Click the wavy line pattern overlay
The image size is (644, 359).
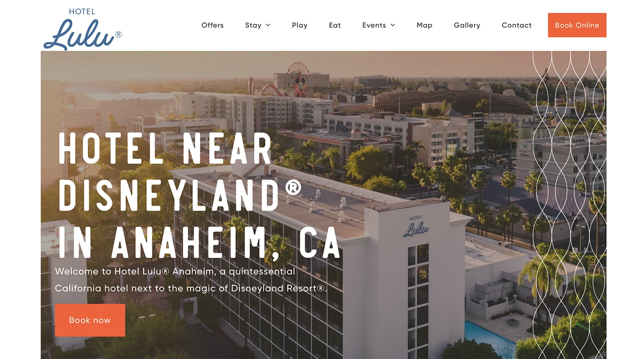coord(569,205)
